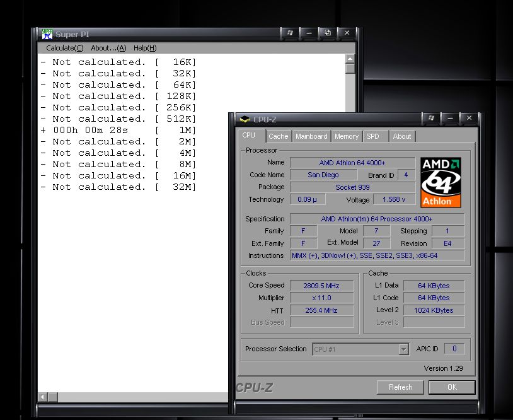
Task: Click the Refresh button
Action: click(400, 387)
